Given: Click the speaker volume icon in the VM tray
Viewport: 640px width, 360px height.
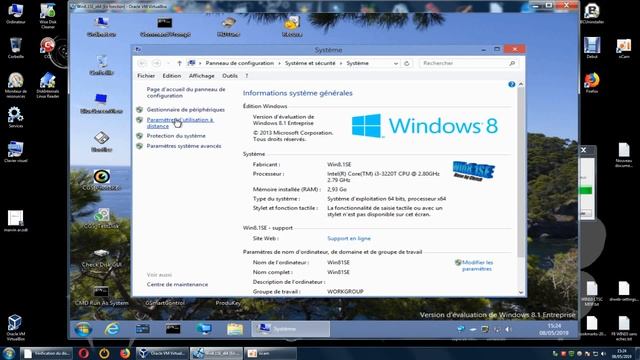Looking at the screenshot, I should (508, 329).
